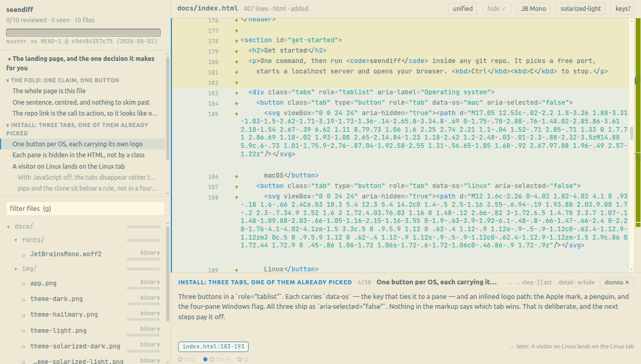Open JetBrainsMono.woff2 in file tree
The height and width of the screenshot is (364, 641).
point(66,254)
